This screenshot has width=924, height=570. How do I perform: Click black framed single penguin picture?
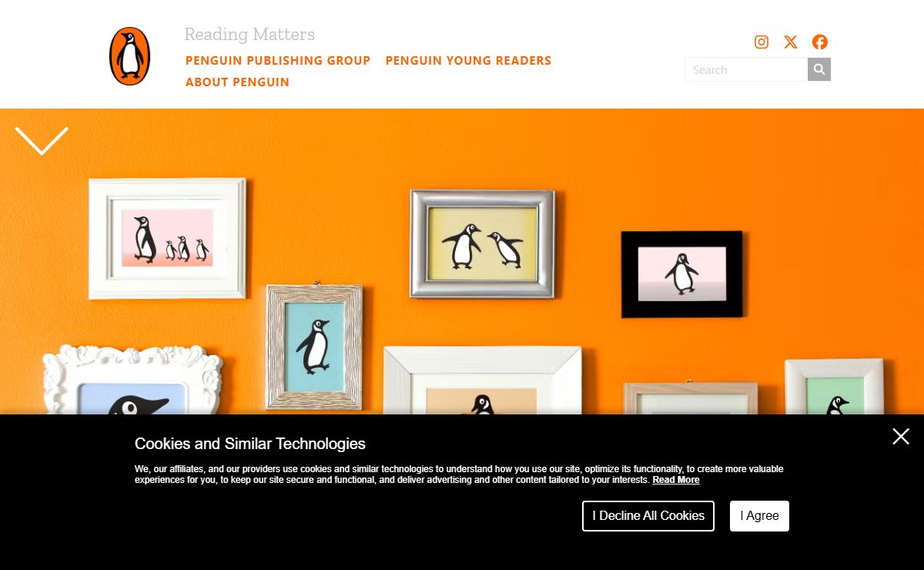[x=681, y=274]
